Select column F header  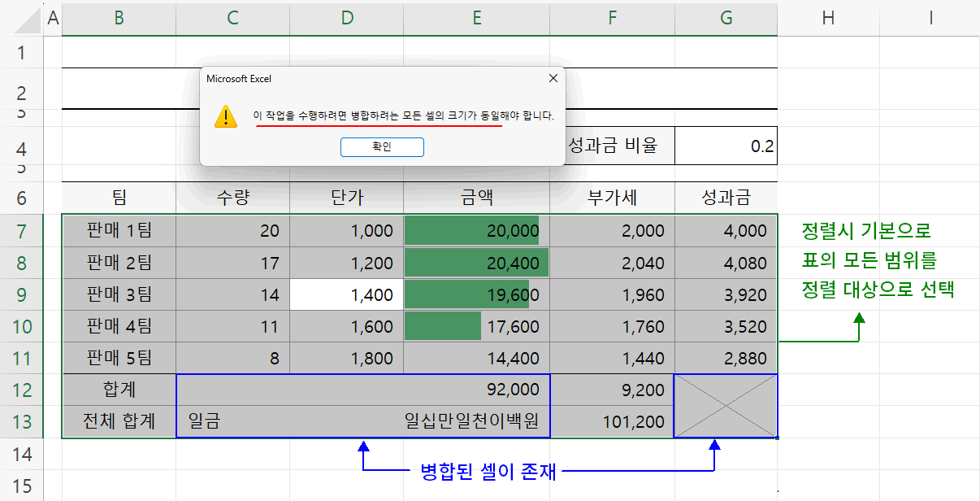tap(612, 18)
